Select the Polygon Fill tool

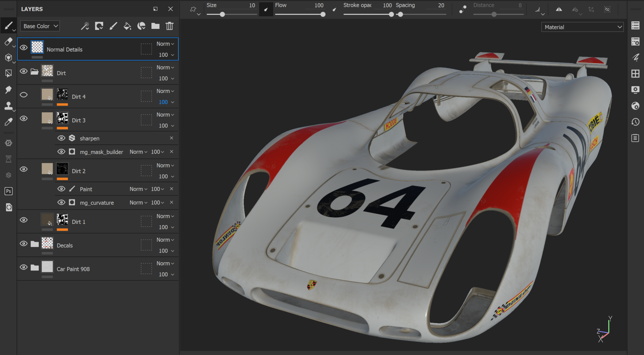8,74
